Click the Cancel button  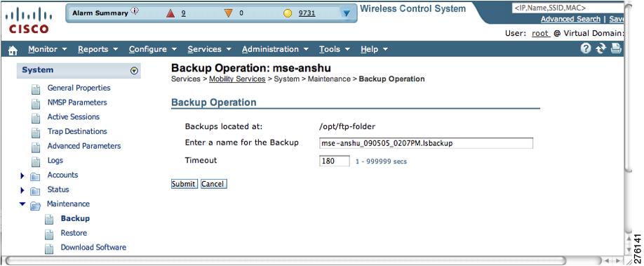[213, 184]
